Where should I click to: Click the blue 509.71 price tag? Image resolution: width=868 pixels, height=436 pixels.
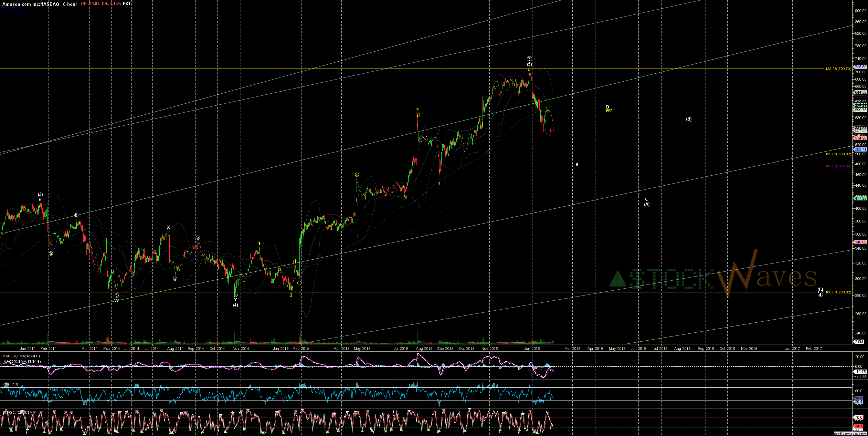pyautogui.click(x=860, y=149)
